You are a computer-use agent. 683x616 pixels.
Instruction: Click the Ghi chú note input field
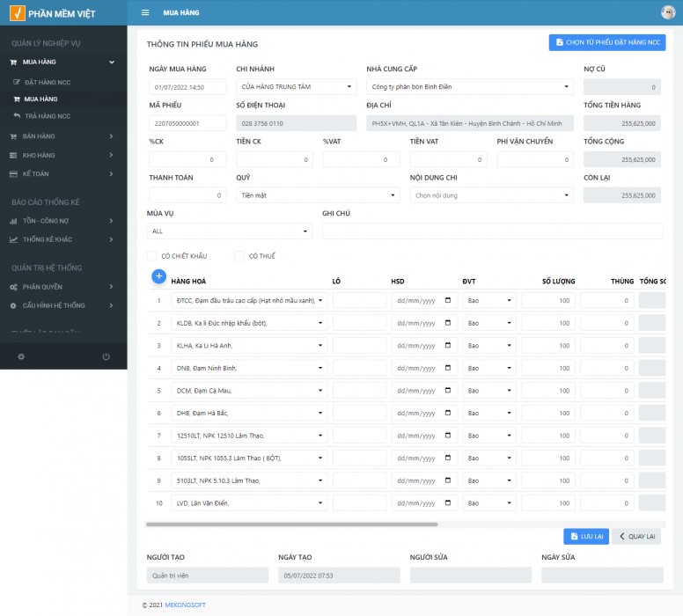coord(492,231)
